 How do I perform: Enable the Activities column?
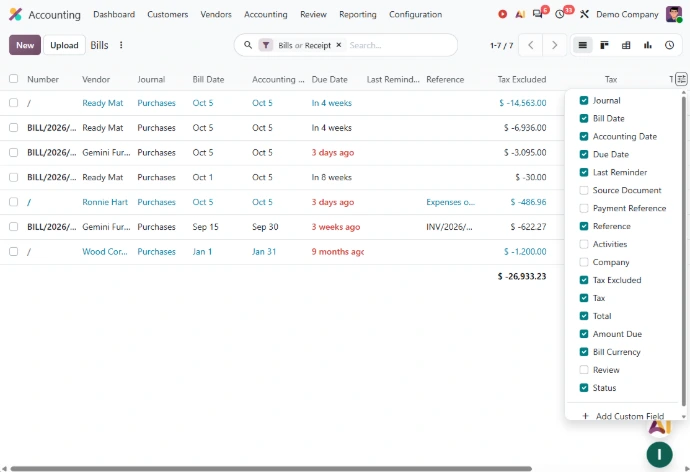coord(584,244)
